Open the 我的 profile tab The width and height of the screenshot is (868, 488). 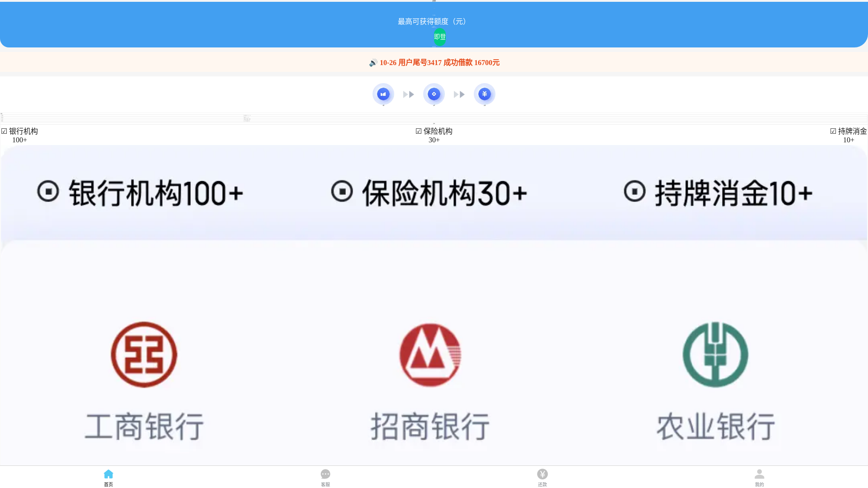pos(759,478)
